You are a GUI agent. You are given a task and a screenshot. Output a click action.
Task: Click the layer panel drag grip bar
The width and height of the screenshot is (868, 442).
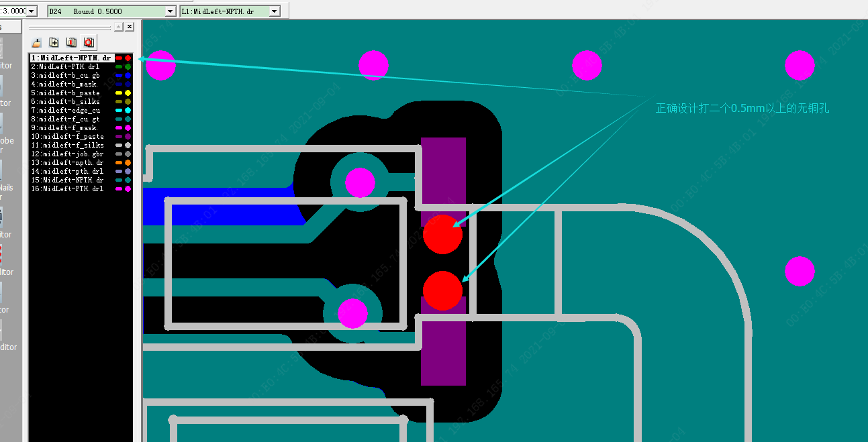(70, 27)
